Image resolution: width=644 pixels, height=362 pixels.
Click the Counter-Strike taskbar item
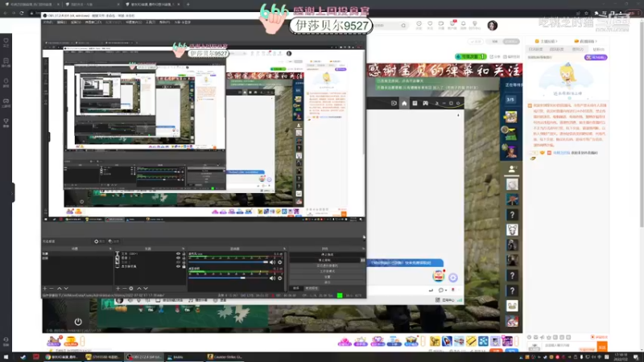pyautogui.click(x=225, y=357)
